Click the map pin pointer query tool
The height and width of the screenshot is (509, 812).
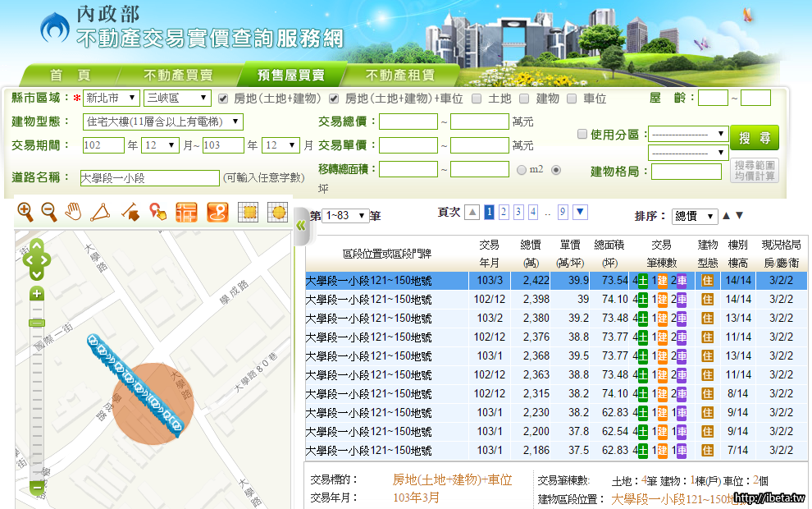point(157,212)
